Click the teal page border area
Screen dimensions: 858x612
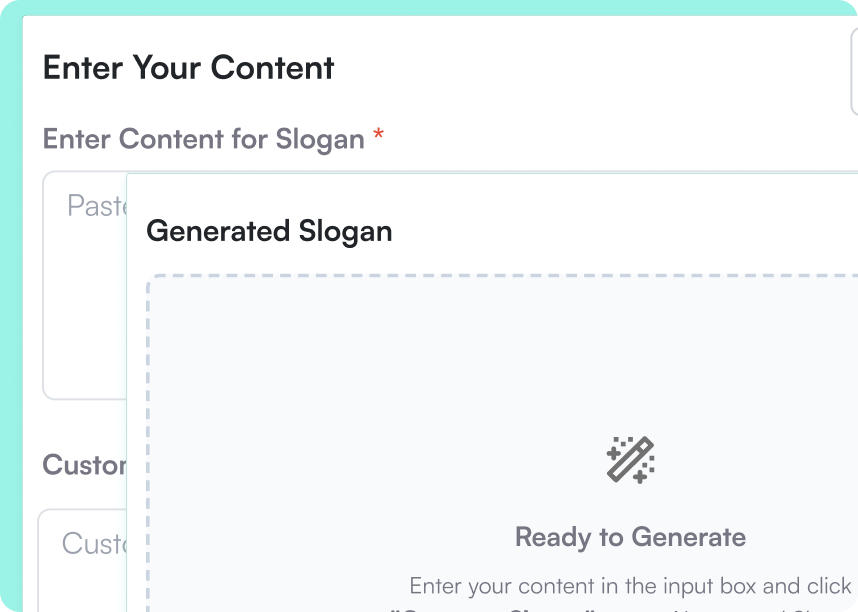tap(10, 300)
